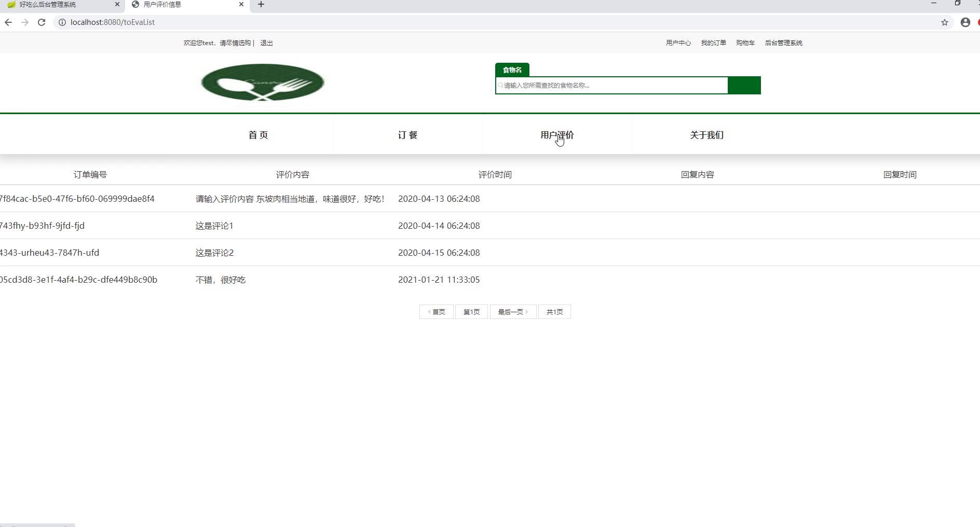Open 我的订单 link

coord(713,43)
